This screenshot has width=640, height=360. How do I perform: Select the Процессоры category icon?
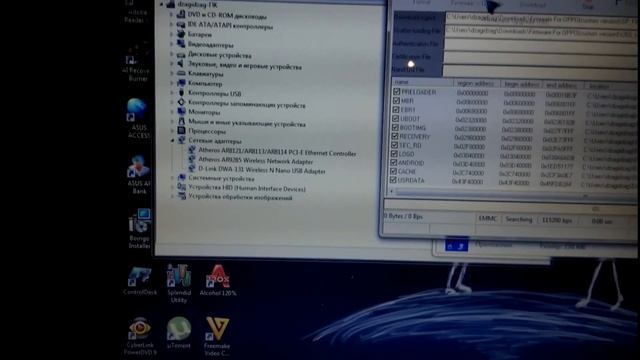pos(181,131)
